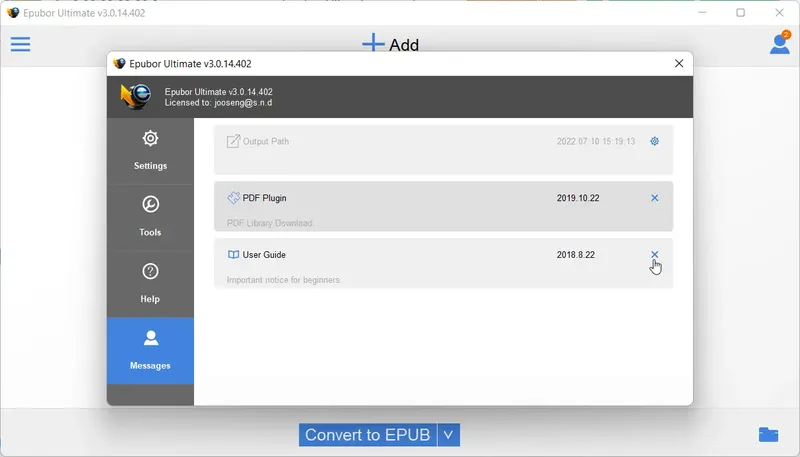Open the user account icon with notification badge

click(x=780, y=43)
